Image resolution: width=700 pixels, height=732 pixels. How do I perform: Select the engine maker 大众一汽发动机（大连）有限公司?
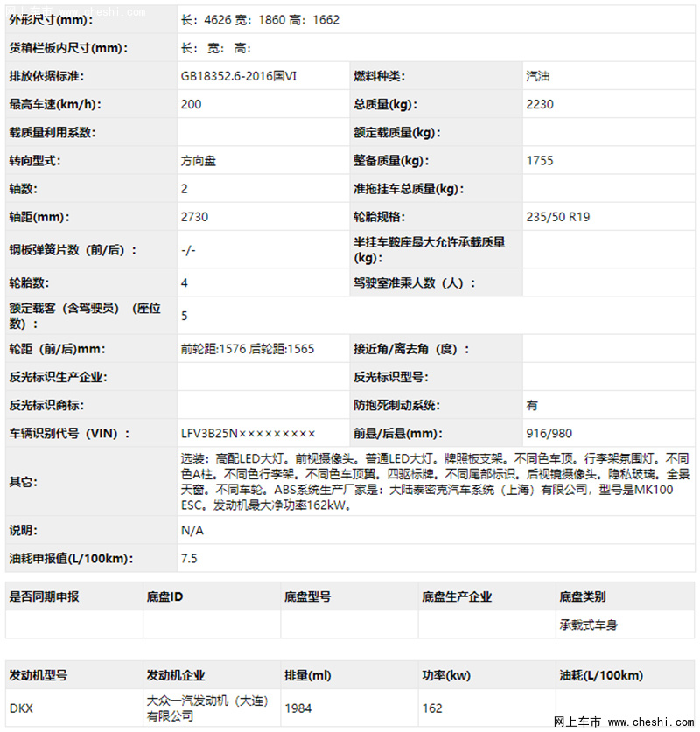tap(208, 708)
